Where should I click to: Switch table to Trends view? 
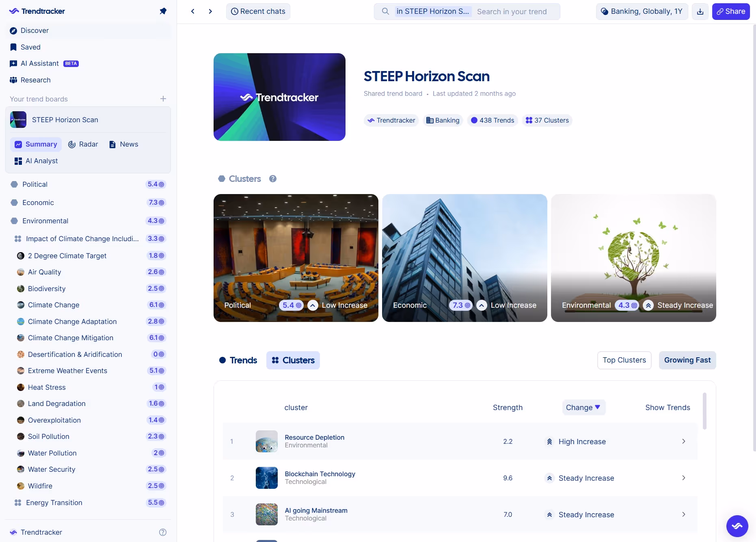[x=238, y=360]
